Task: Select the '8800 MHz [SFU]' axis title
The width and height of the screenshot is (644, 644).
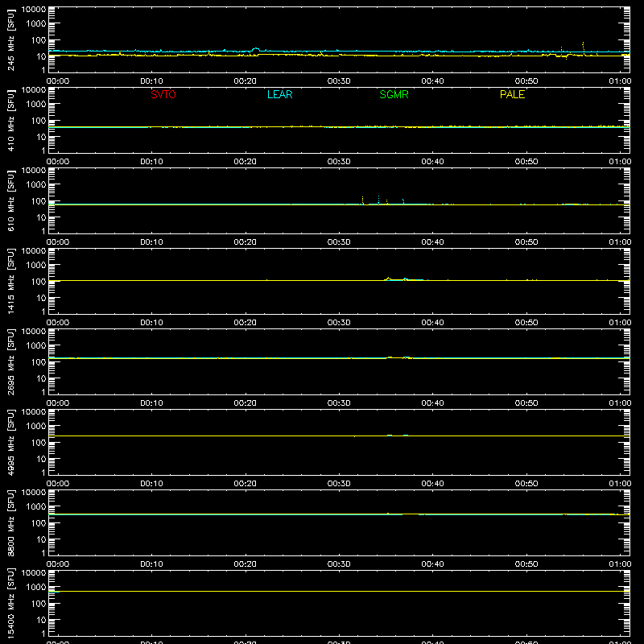Action: (x=11, y=522)
